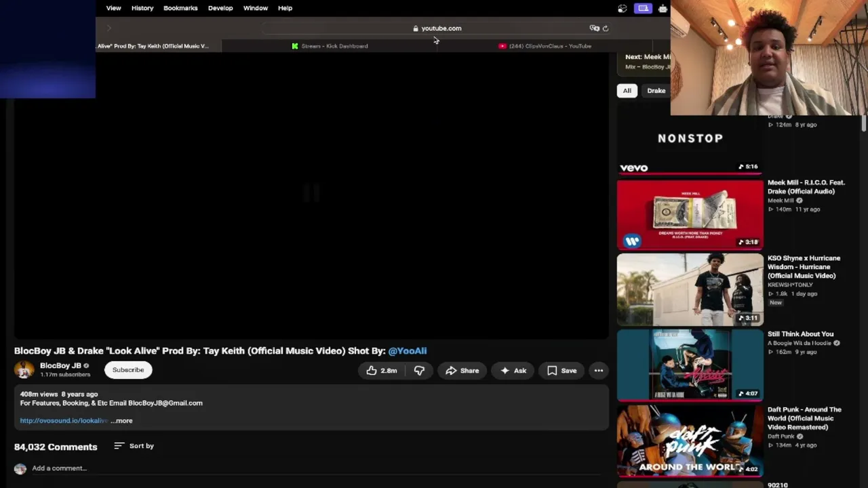Click 'Daft Punk - Around The World' title
Image resolution: width=868 pixels, height=488 pixels.
point(804,418)
